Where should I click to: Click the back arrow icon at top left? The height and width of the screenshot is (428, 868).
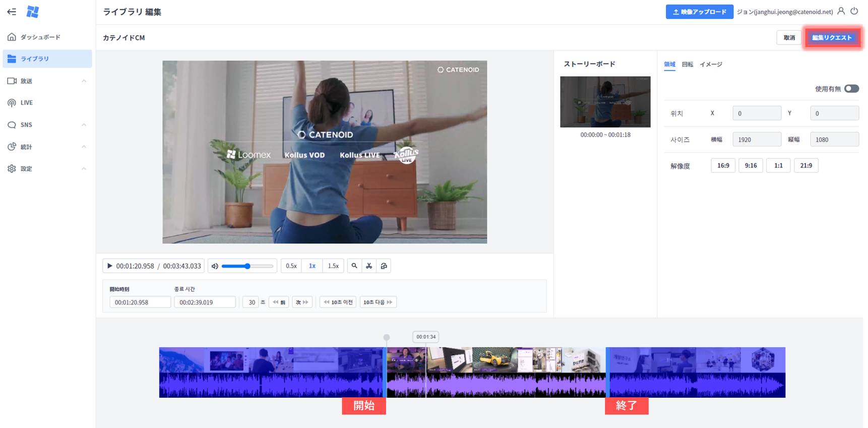coord(12,12)
